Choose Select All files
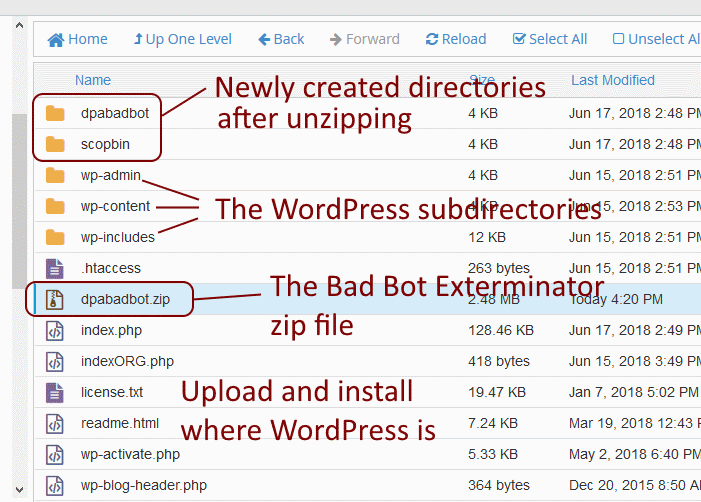 (x=550, y=39)
